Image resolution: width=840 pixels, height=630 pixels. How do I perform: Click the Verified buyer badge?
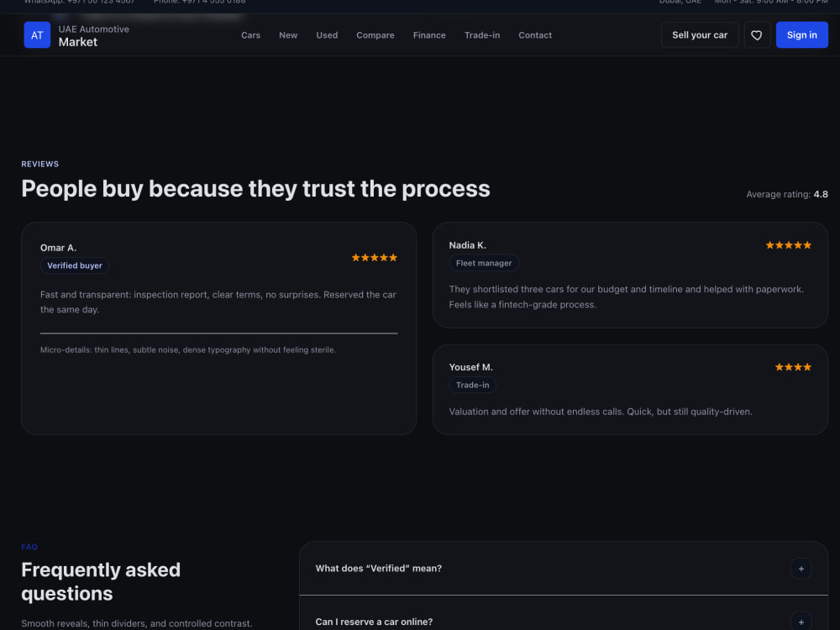pos(75,265)
